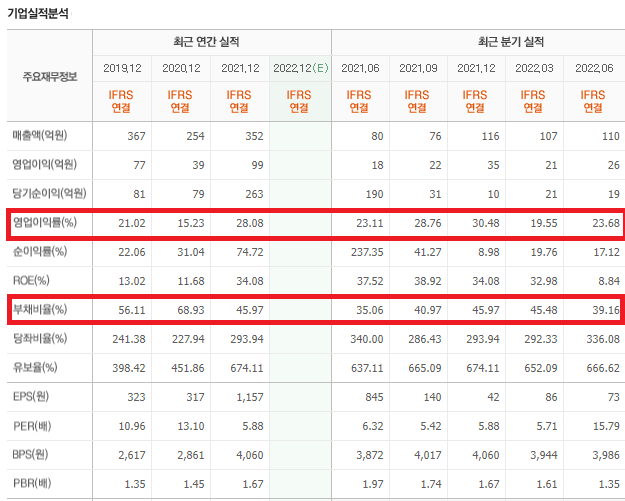Image resolution: width=625 pixels, height=501 pixels.
Task: Click the 845 EPS value
Action: tap(374, 397)
